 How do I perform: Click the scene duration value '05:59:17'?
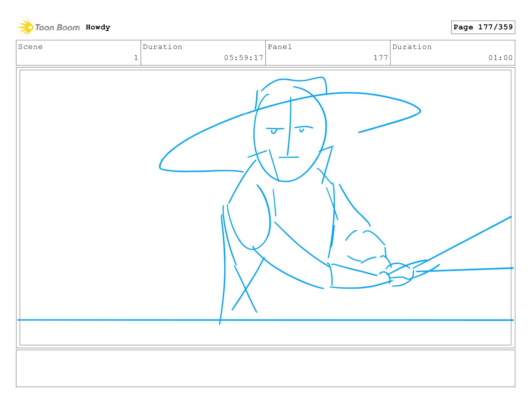point(244,58)
